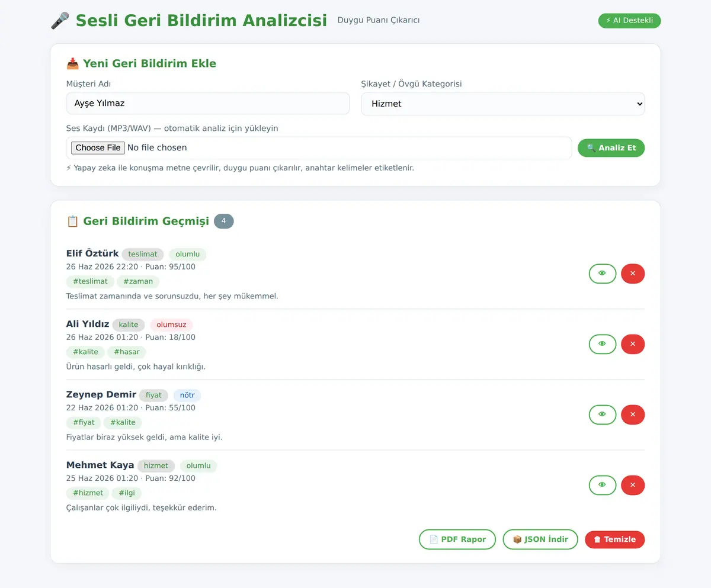Screen dimensions: 711x588
Task: Click the Müşteri Adı input field
Action: tap(208, 103)
